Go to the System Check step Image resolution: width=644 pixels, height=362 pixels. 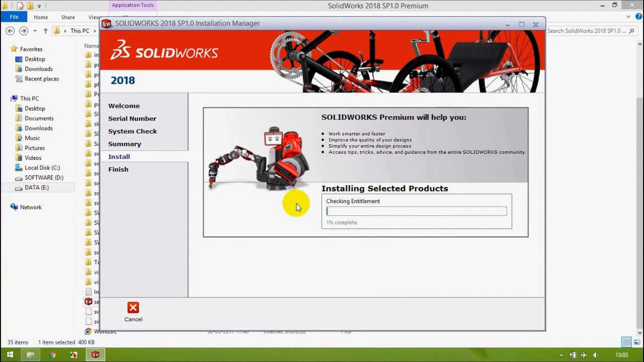(x=132, y=131)
